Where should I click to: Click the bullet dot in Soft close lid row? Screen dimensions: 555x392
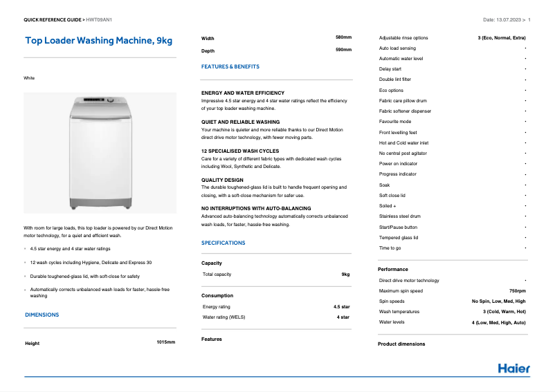pos(525,196)
